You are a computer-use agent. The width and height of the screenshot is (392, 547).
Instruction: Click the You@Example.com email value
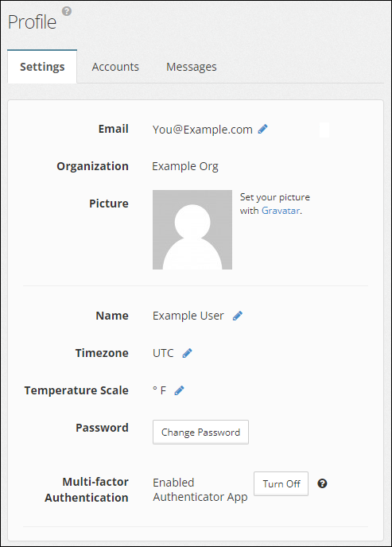(x=202, y=130)
